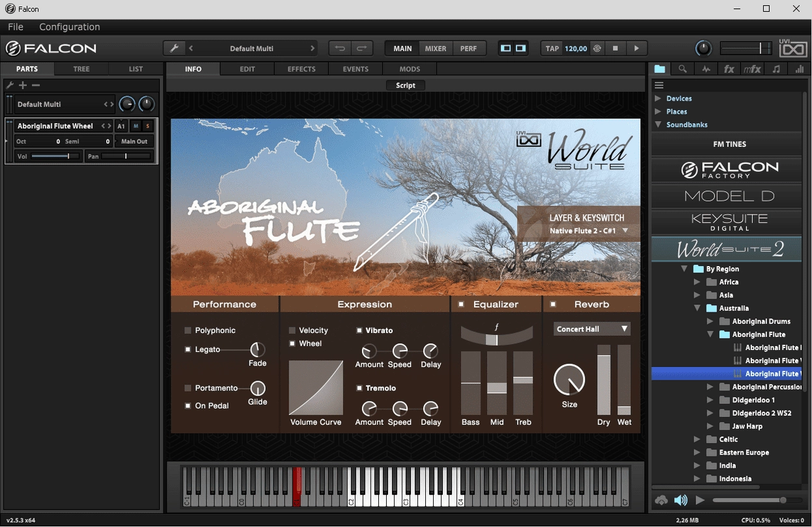Toggle the On Pedal checkbox
Viewport: 812px width, 527px height.
pyautogui.click(x=188, y=405)
